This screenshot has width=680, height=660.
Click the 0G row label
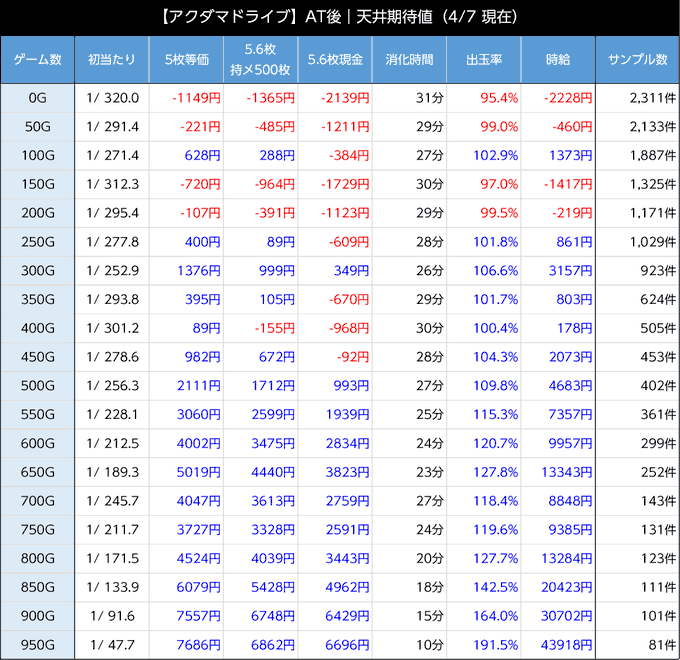pyautogui.click(x=38, y=98)
